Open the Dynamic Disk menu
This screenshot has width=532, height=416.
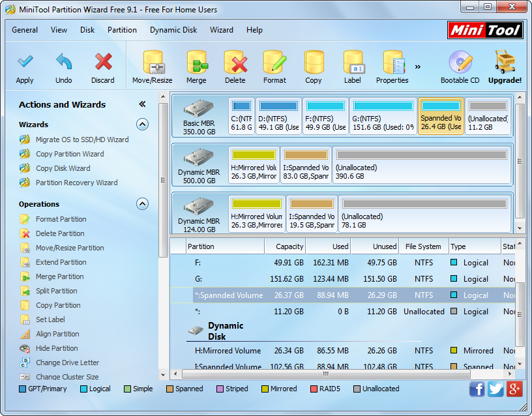pos(173,30)
